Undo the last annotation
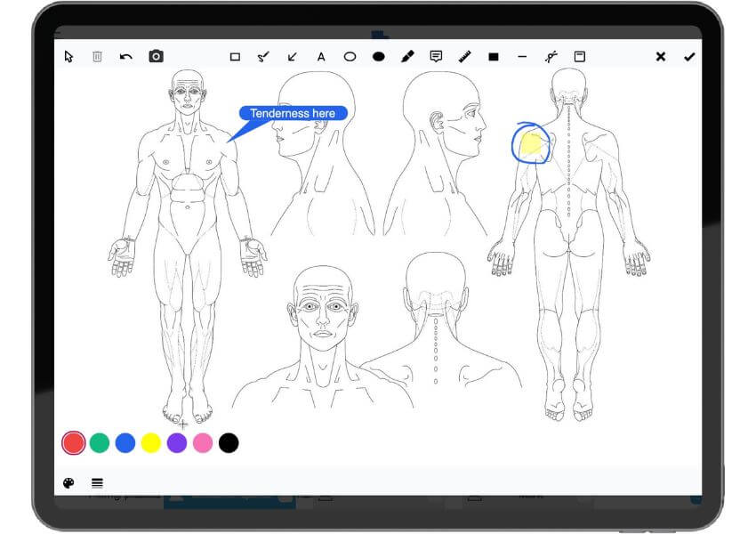Image resolution: width=756 pixels, height=534 pixels. (126, 57)
